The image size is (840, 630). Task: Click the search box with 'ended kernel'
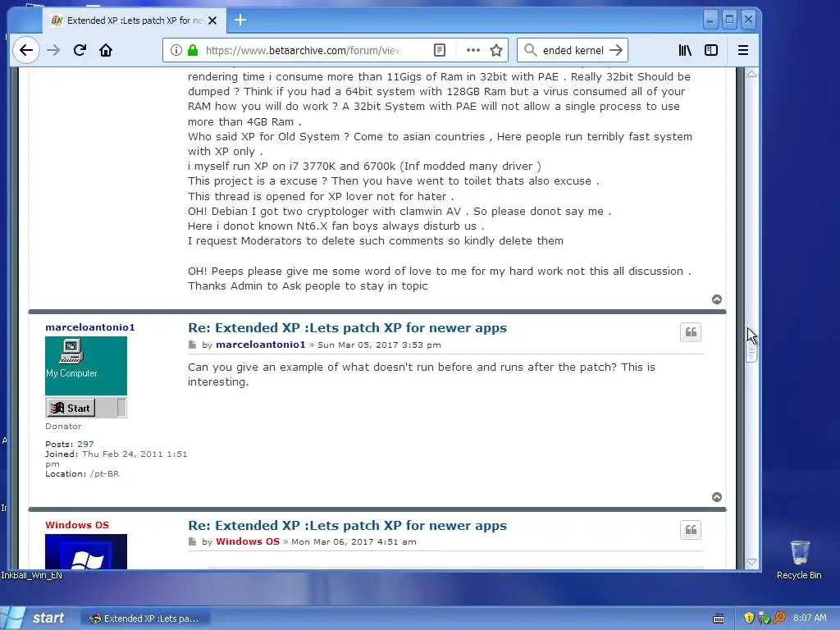[x=573, y=50]
